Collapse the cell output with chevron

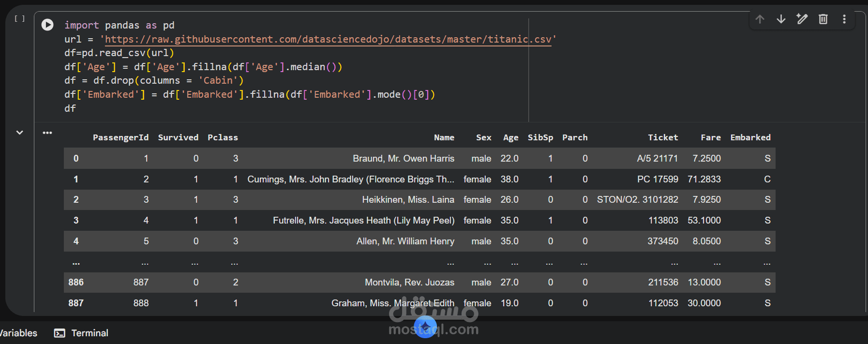tap(20, 132)
